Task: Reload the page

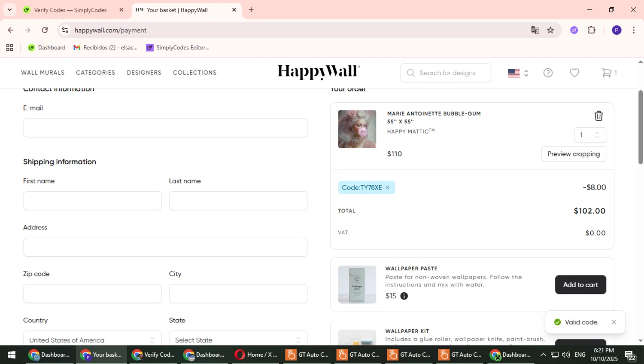Action: [x=45, y=30]
